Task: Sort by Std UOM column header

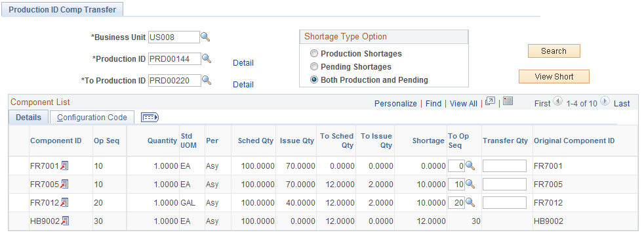Action: (188, 141)
